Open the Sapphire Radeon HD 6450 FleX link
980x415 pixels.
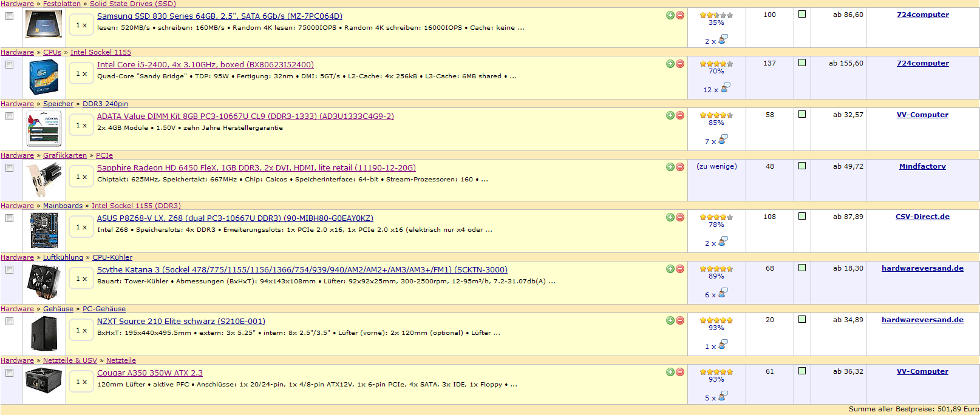pos(256,168)
